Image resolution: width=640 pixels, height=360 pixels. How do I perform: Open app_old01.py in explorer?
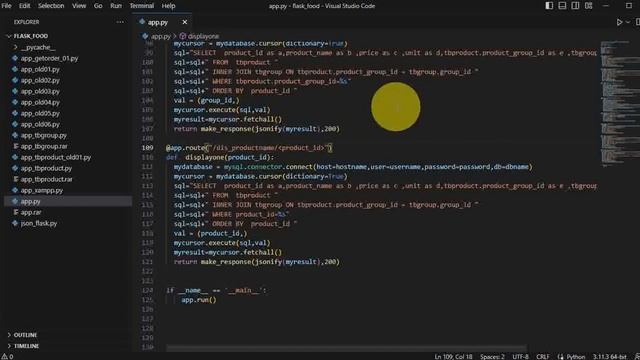pos(40,69)
